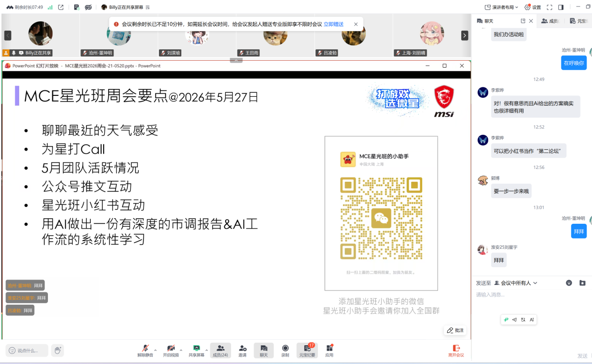Open 应用 apps menu

(329, 351)
